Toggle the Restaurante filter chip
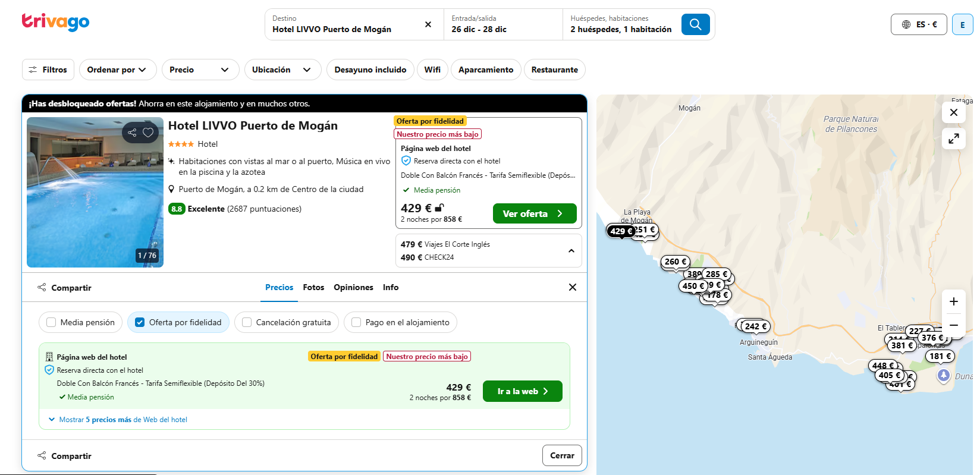 click(555, 70)
